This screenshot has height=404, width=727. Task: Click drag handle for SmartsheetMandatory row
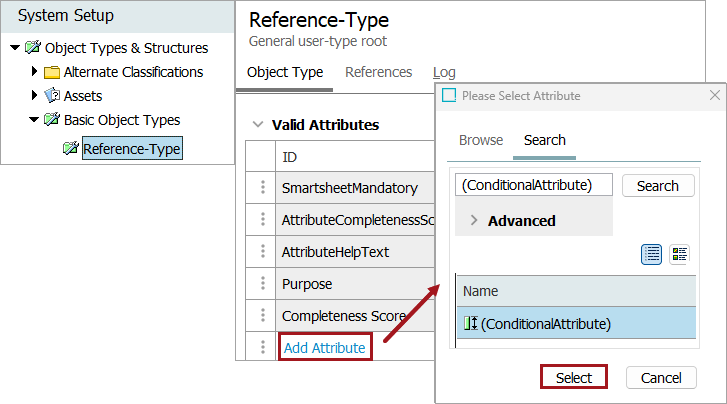tap(263, 187)
